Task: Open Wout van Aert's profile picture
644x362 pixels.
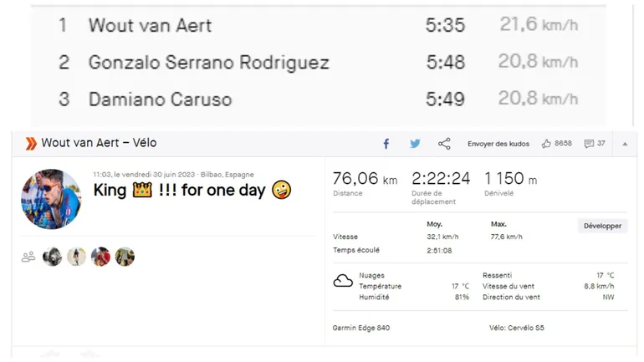Action: click(x=51, y=198)
